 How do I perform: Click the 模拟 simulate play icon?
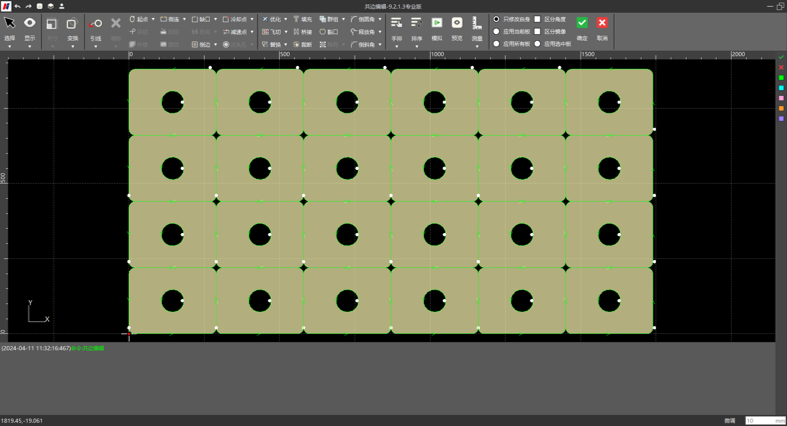click(x=437, y=23)
